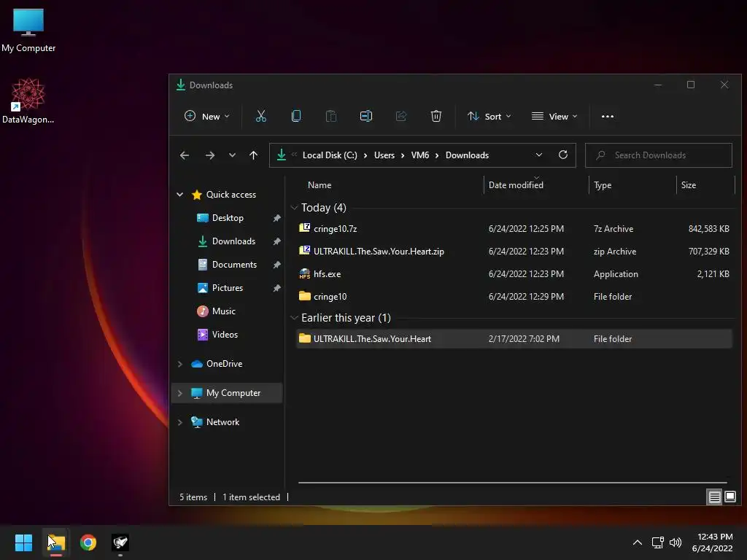Show hidden system tray icons
Screen dimensions: 747x560
638,542
